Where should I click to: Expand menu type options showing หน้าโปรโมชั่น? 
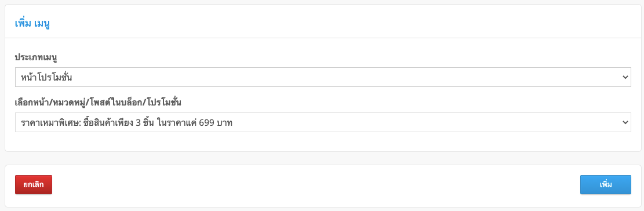(323, 77)
